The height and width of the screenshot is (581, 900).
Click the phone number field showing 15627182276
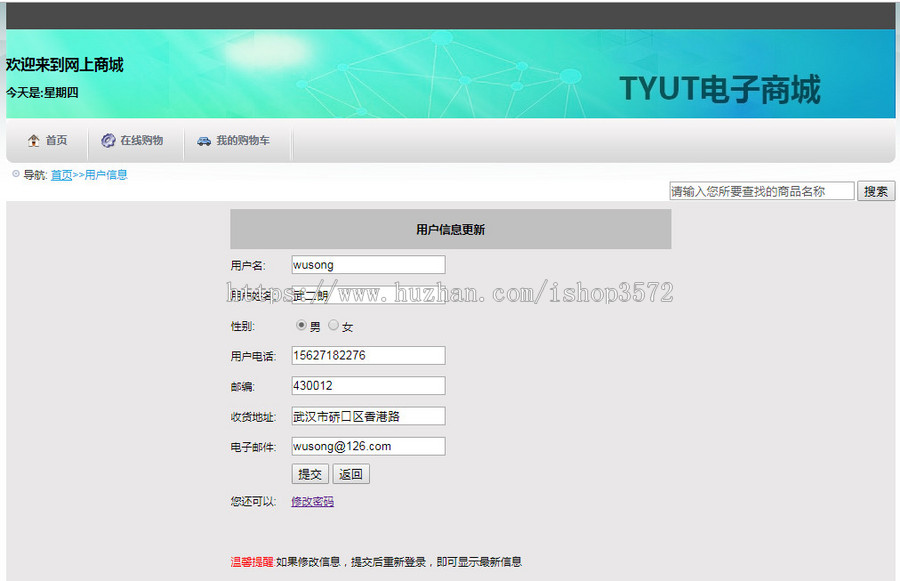tap(367, 354)
